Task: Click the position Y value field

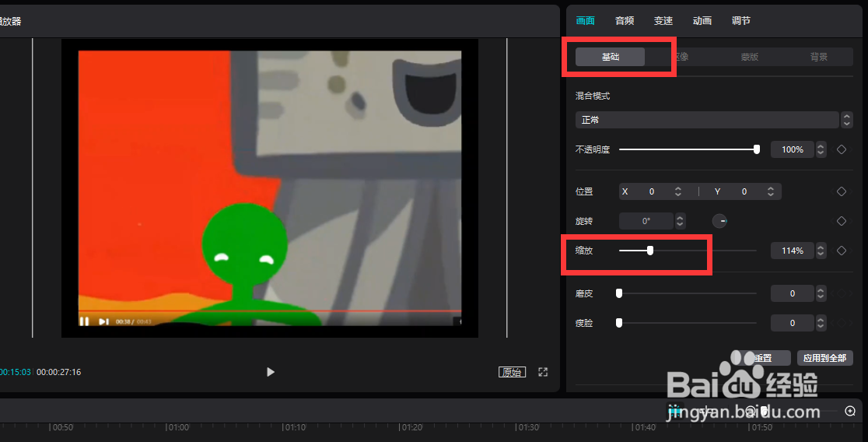Action: click(x=744, y=191)
